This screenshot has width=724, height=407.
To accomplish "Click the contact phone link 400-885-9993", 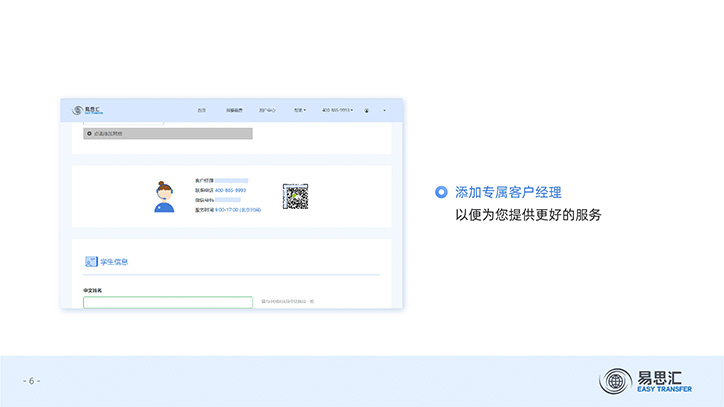I will 230,190.
